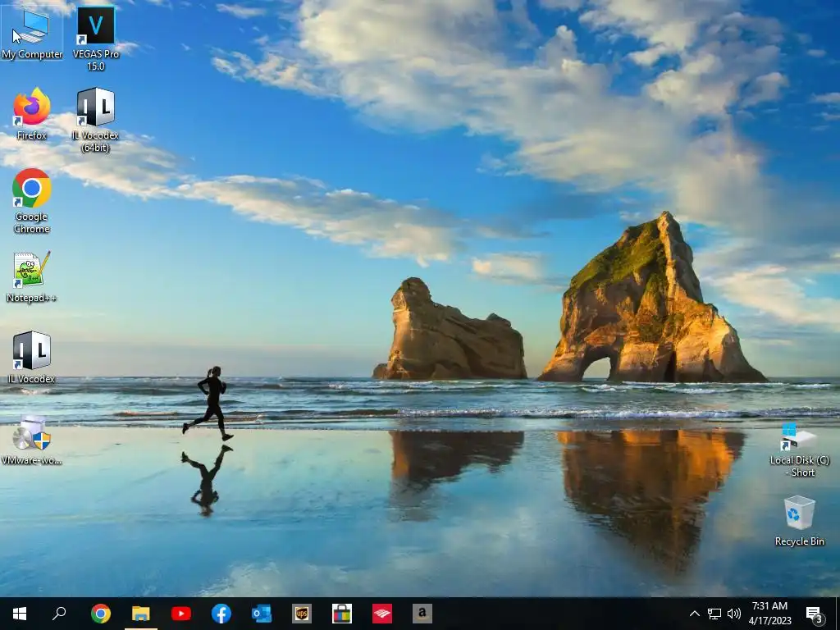840x630 pixels.
Task: Select the Local Disk (C) - Short shortcut
Action: pyautogui.click(x=799, y=450)
